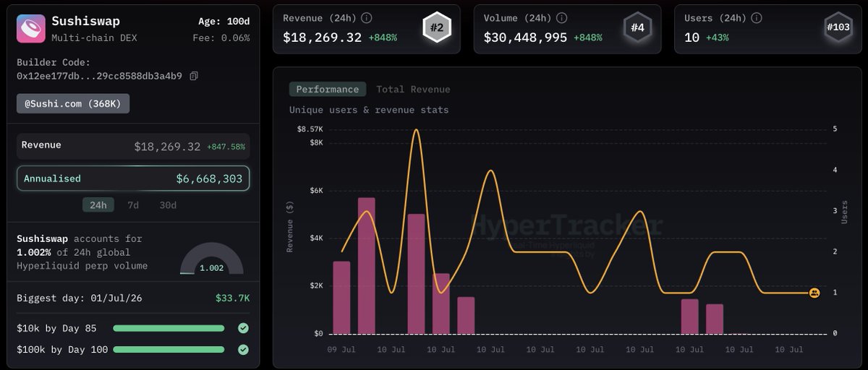This screenshot has width=868, height=370.
Task: Click the #4 volume rank badge
Action: point(637,28)
